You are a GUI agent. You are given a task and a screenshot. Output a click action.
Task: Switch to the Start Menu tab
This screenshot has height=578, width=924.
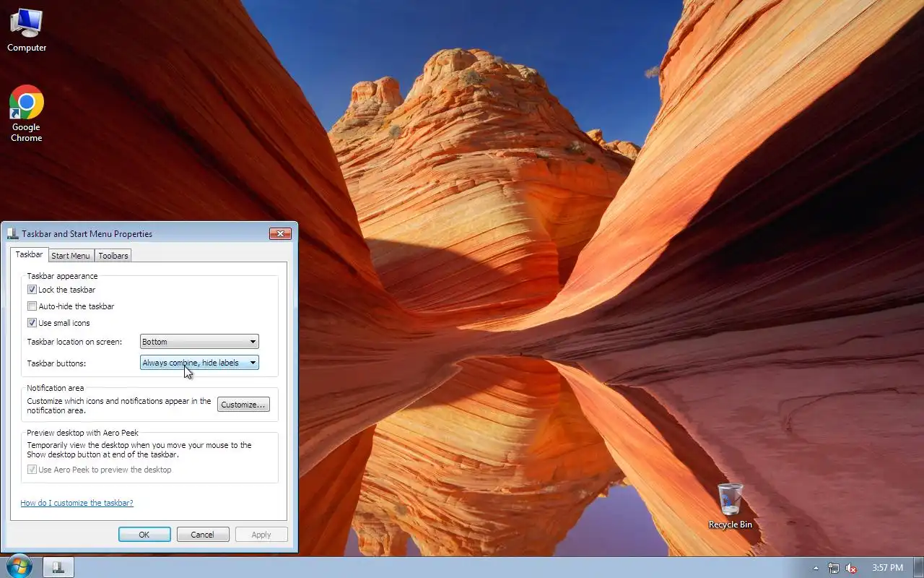coord(71,255)
